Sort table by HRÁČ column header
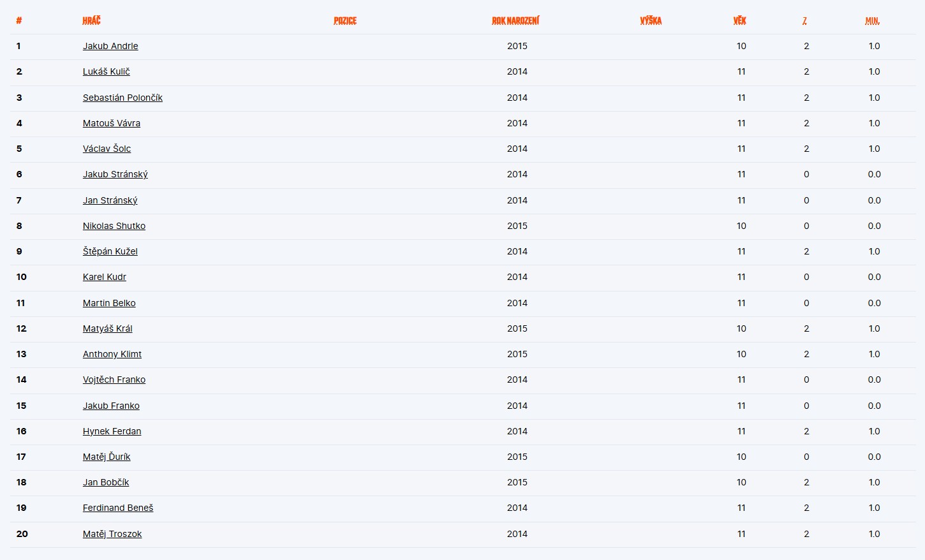 [92, 20]
